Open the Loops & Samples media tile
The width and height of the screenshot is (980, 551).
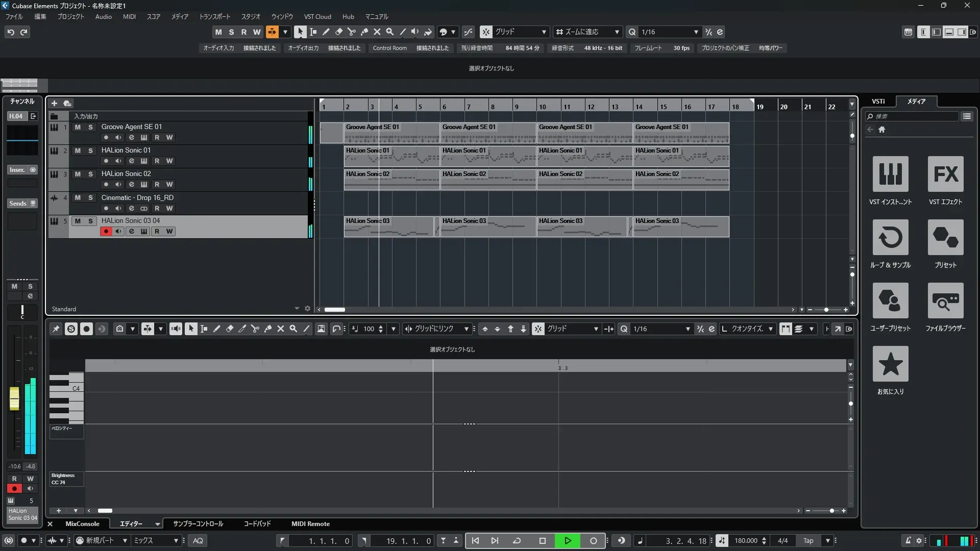click(x=890, y=237)
